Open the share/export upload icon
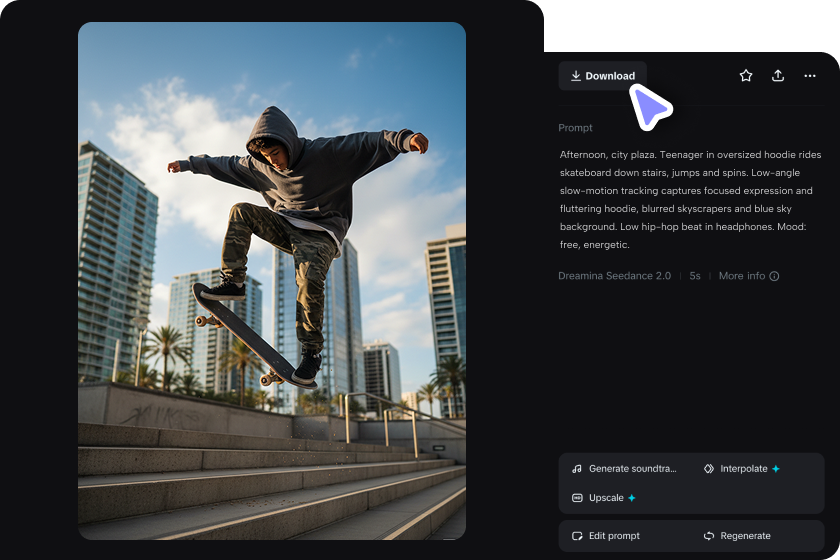Screen dimensions: 840x560 [x=778, y=76]
